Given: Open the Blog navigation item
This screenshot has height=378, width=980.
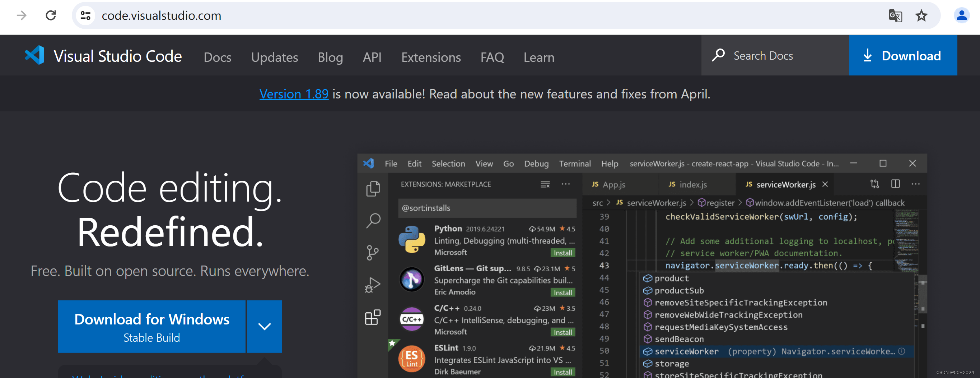Looking at the screenshot, I should (x=330, y=57).
